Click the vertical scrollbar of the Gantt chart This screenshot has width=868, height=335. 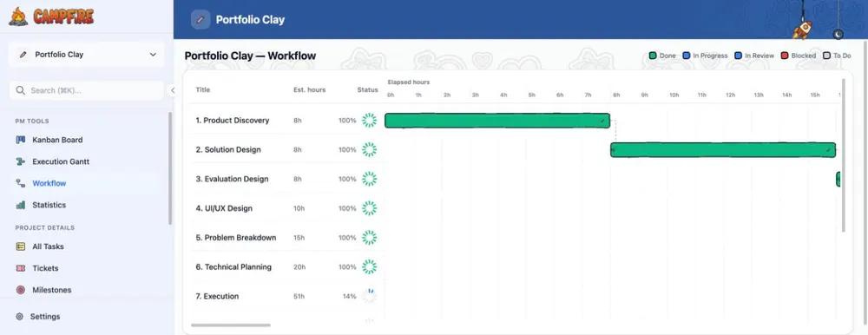(843, 155)
